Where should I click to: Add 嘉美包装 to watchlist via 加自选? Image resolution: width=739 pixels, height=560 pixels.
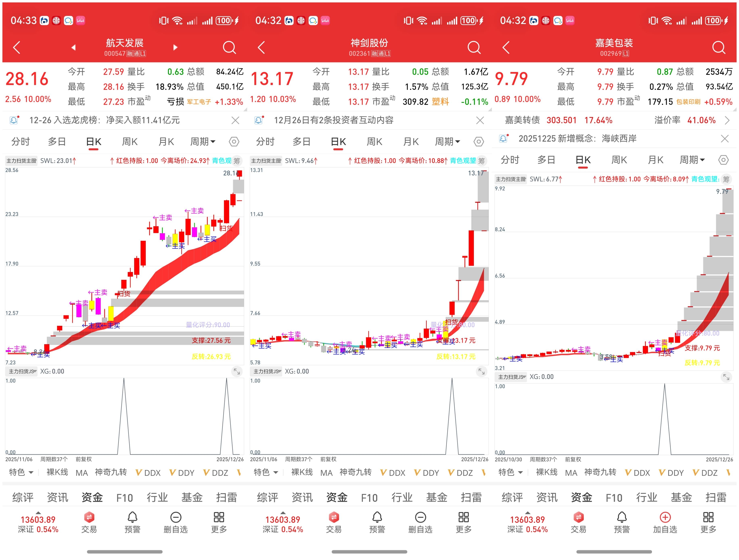click(x=665, y=522)
